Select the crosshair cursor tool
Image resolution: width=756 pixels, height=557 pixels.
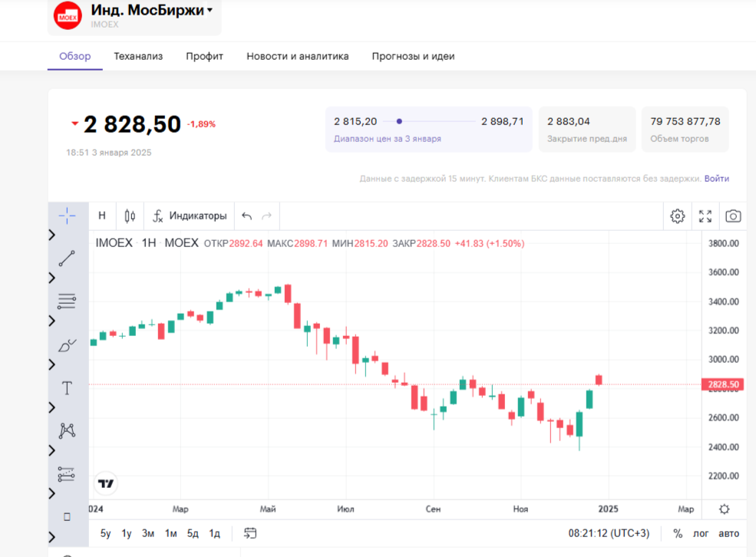[x=67, y=216]
